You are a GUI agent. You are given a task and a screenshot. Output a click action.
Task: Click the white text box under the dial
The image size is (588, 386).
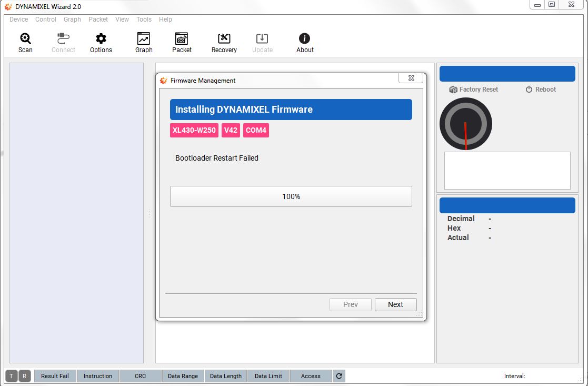point(507,171)
